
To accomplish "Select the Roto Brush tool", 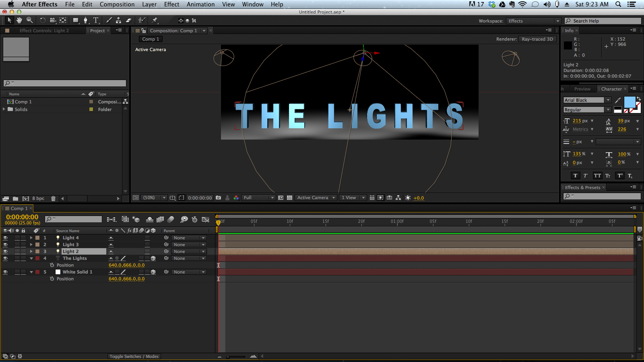I will click(x=142, y=20).
